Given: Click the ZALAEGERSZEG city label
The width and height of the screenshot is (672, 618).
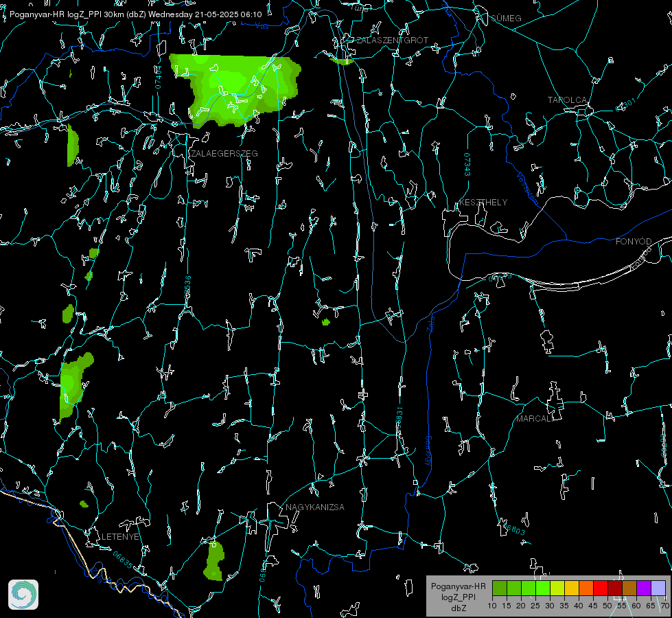Looking at the screenshot, I should (224, 154).
